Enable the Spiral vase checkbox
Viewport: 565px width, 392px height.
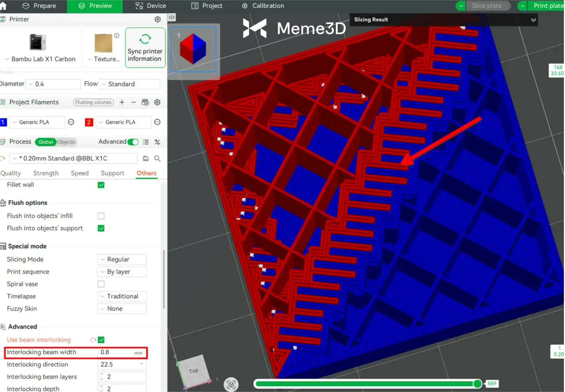pos(101,284)
